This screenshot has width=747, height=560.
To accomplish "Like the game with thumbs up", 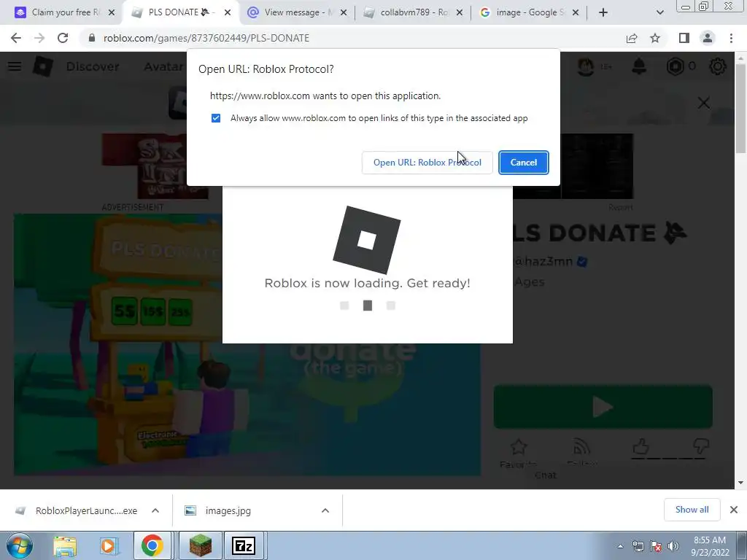I will click(641, 447).
